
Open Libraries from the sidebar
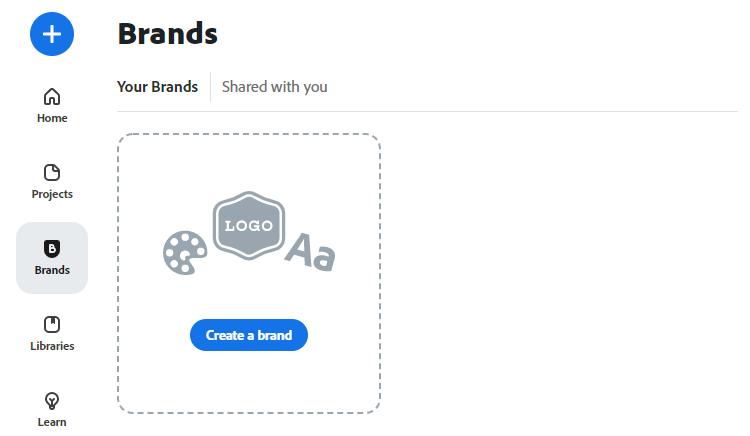(x=52, y=325)
